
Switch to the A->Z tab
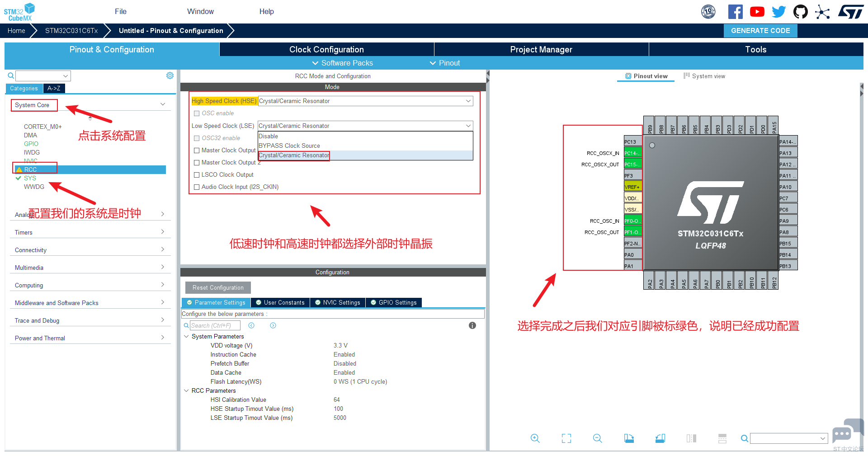(x=54, y=89)
